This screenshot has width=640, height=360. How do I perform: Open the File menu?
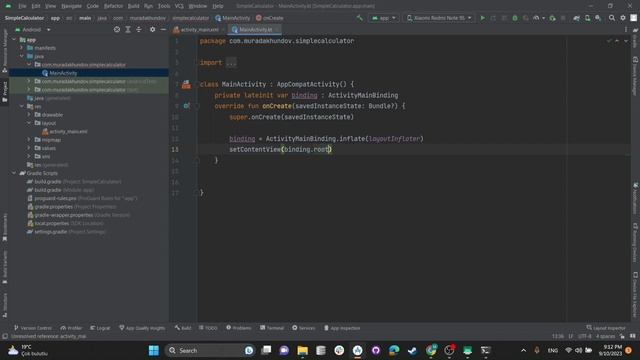pos(22,6)
